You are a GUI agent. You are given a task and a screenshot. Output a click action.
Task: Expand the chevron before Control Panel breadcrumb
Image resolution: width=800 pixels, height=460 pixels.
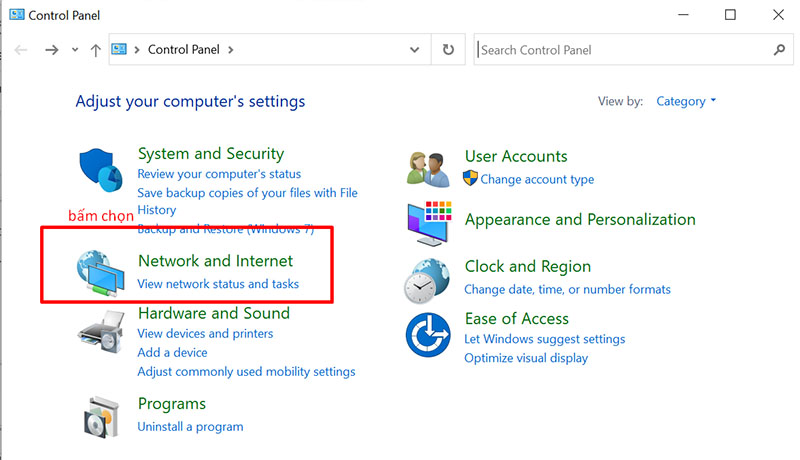coord(137,50)
